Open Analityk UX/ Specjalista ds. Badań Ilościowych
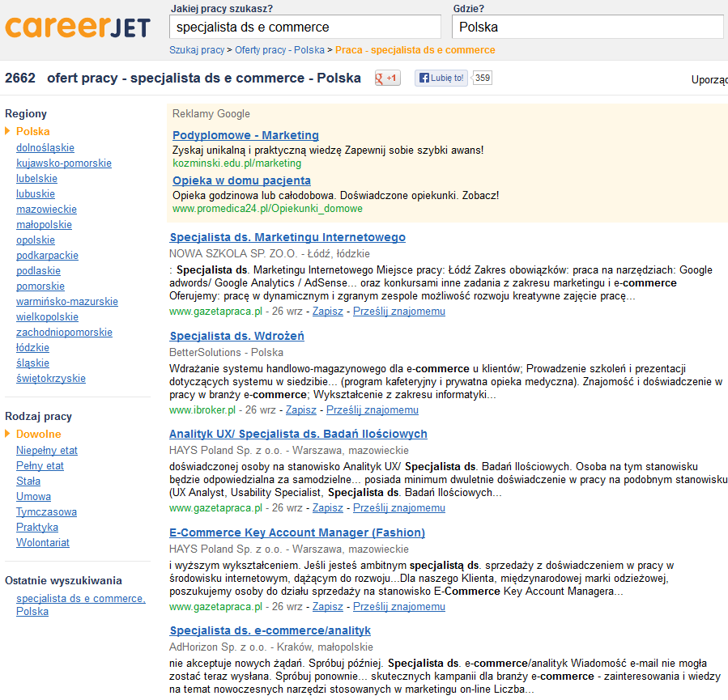 point(298,434)
